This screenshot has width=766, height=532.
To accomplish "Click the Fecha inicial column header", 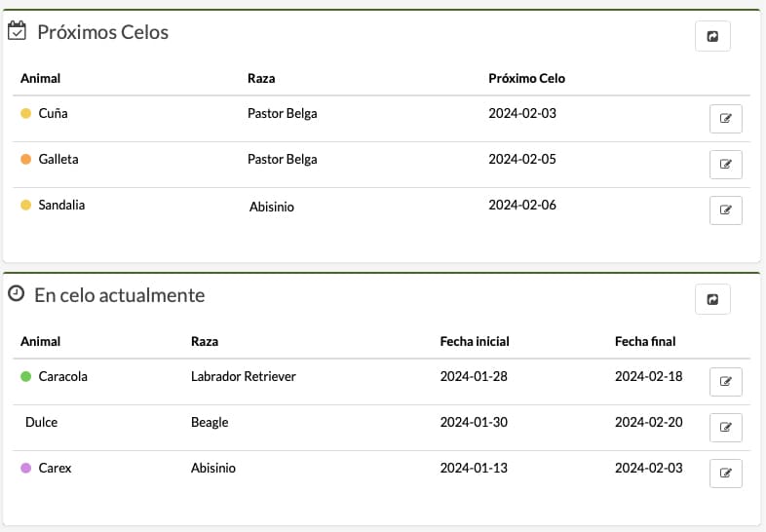I will pyautogui.click(x=475, y=341).
